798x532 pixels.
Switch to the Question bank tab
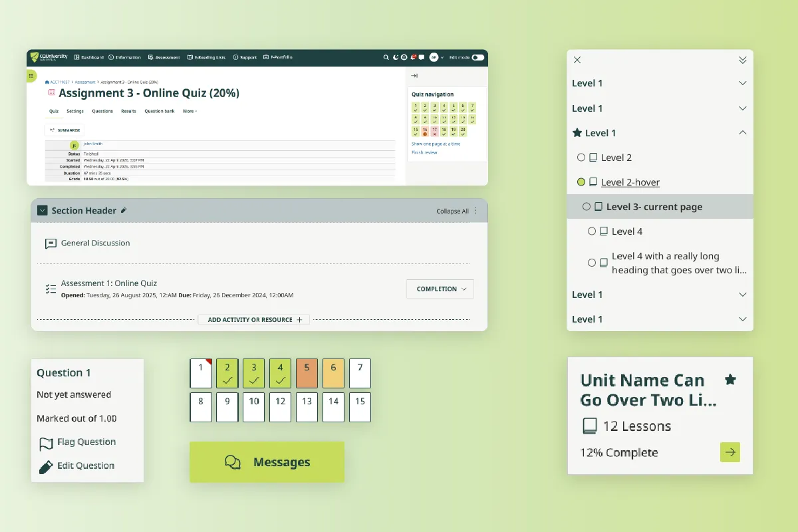pos(160,111)
